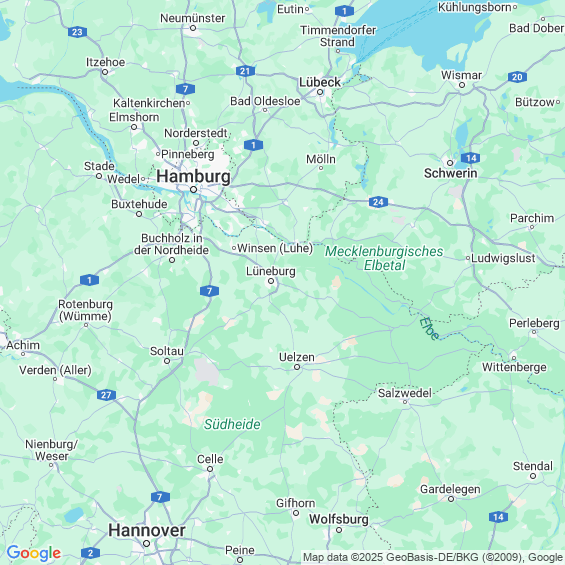Click the A23 highway shield near Itzehoe
Viewport: 565px width, 565px height.
(77, 32)
